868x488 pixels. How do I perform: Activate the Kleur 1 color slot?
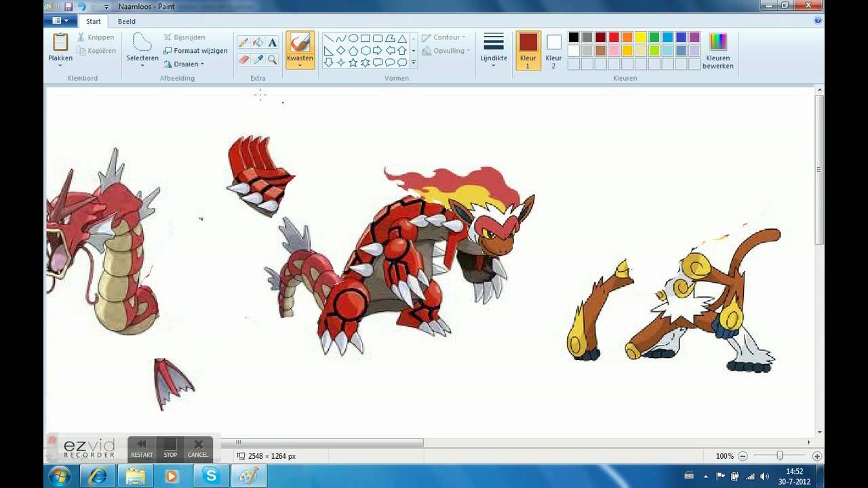click(528, 50)
